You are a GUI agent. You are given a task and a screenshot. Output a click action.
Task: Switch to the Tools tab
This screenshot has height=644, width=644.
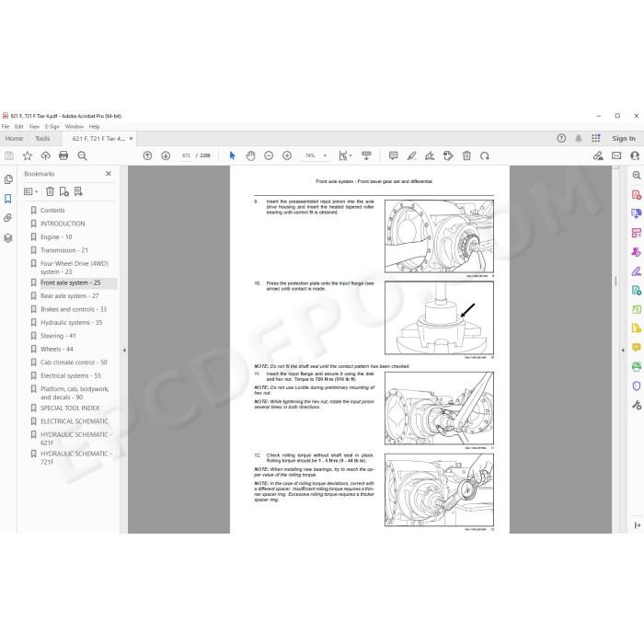click(42, 138)
